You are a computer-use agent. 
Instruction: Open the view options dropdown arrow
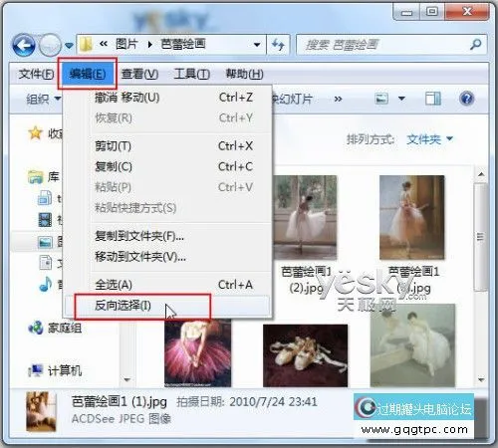pyautogui.click(x=401, y=99)
